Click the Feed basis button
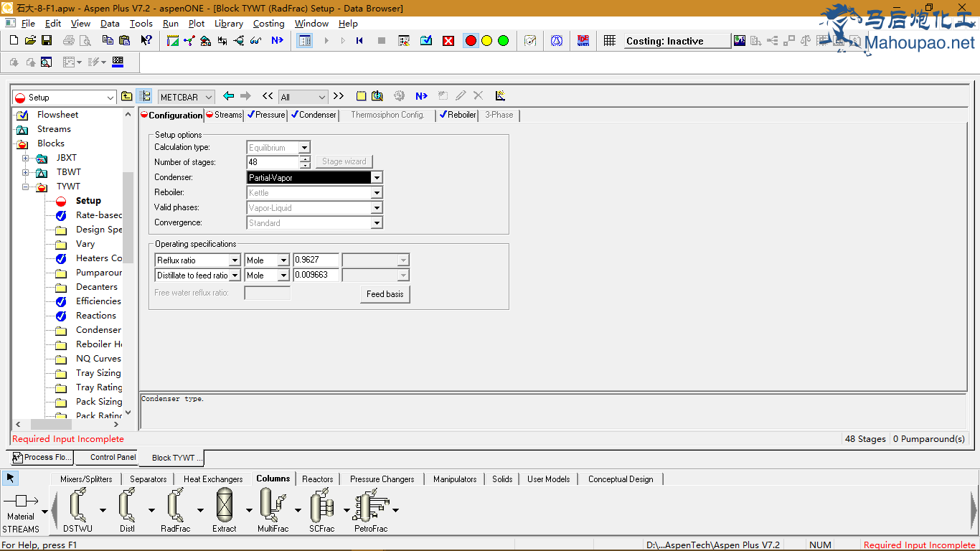 coord(385,294)
